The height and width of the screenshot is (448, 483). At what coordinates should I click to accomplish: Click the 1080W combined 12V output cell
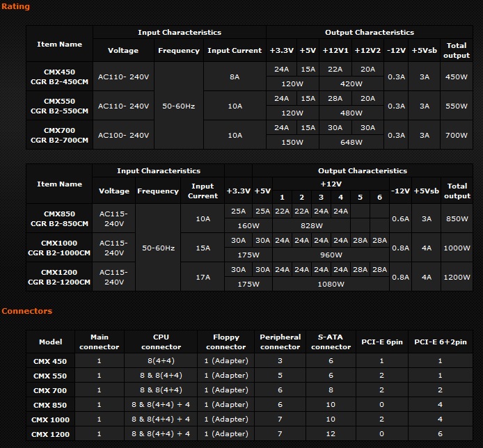point(331,285)
